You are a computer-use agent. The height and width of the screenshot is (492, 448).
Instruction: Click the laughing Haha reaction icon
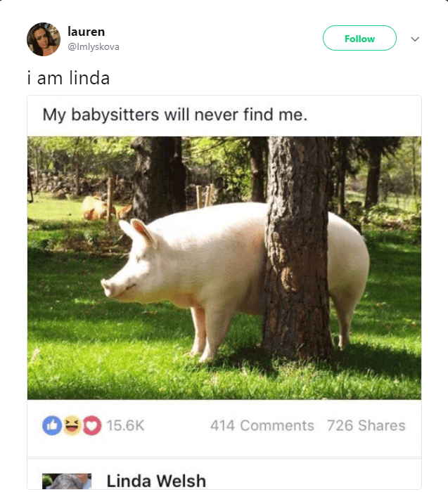click(x=72, y=425)
